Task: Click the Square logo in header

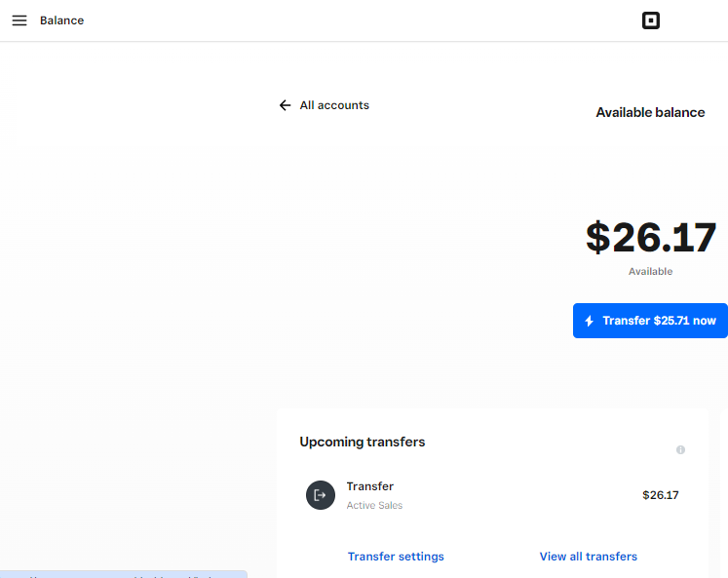Action: coord(651,20)
